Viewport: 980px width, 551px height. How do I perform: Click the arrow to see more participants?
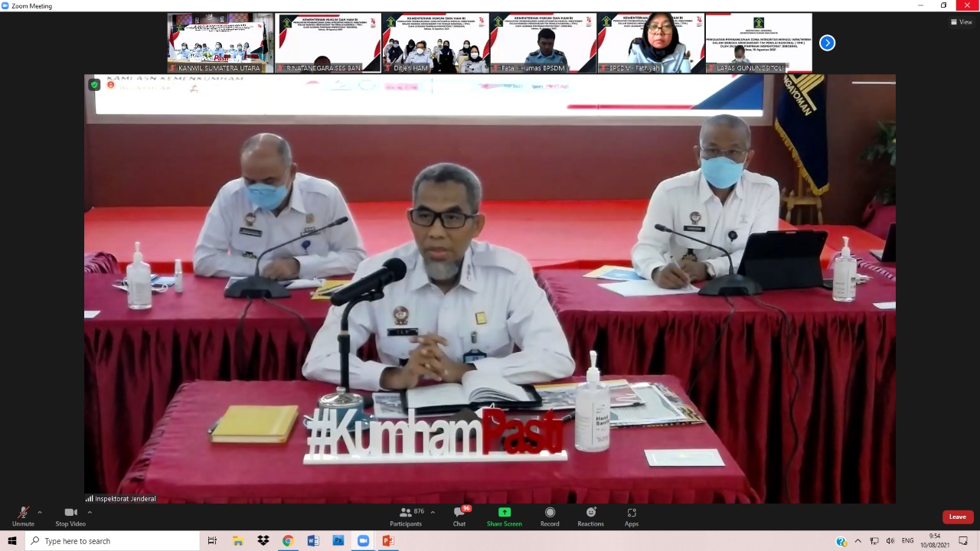pyautogui.click(x=827, y=43)
